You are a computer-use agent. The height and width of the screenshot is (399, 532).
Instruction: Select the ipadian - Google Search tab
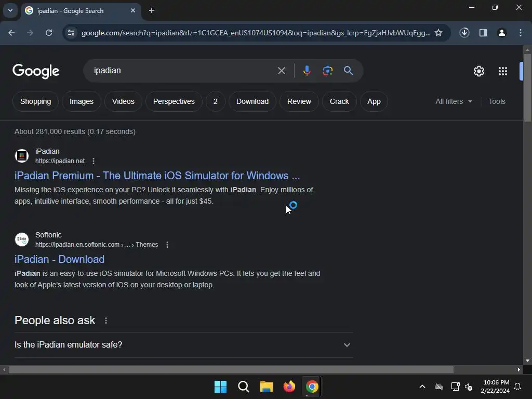82,10
